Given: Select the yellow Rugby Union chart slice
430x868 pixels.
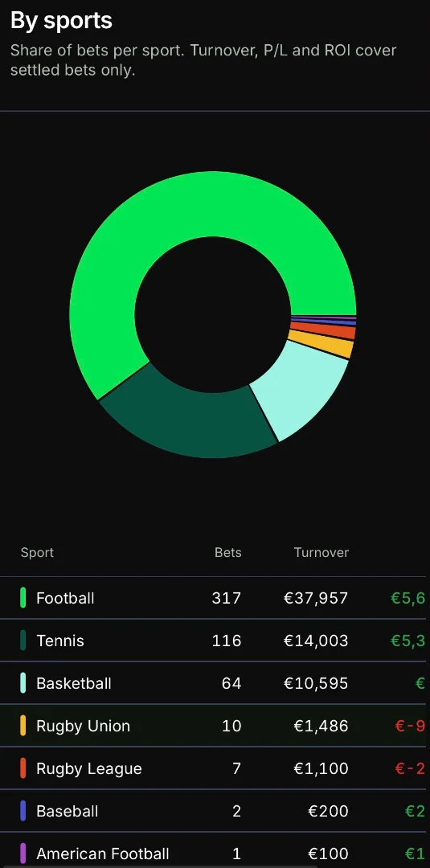Looking at the screenshot, I should [x=321, y=344].
